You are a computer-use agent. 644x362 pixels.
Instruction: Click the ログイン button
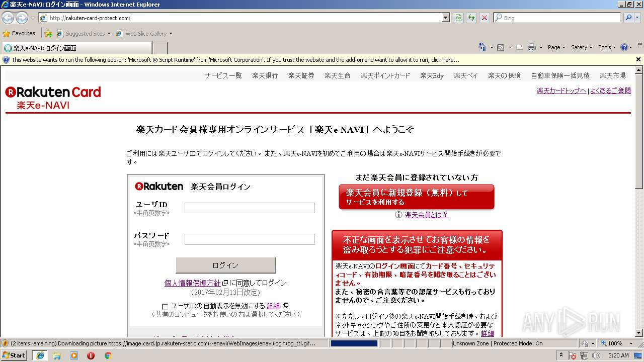coord(226,265)
